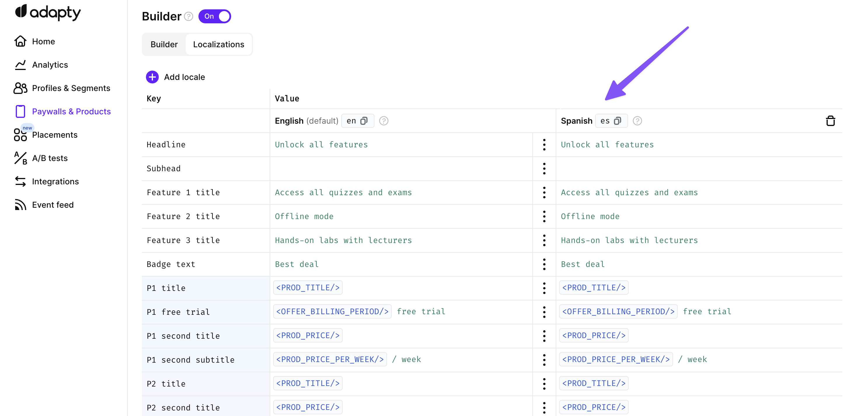Edit the empty English Subhead value field

pos(401,169)
